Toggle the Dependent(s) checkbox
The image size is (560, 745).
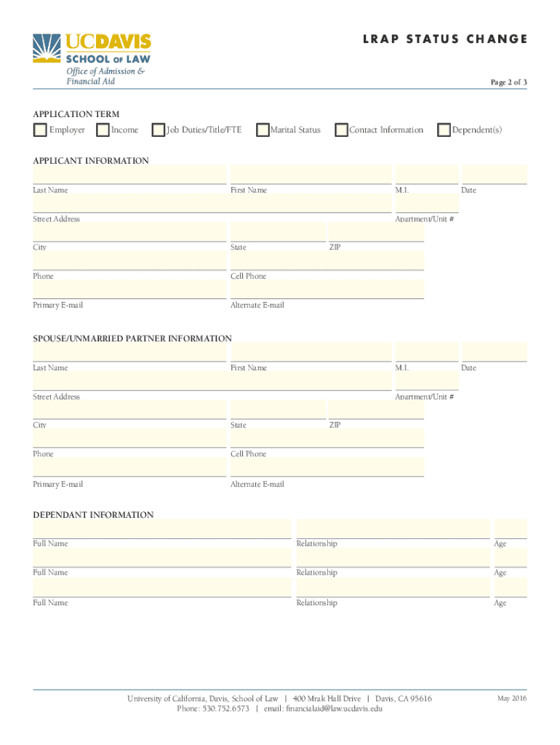[x=444, y=130]
